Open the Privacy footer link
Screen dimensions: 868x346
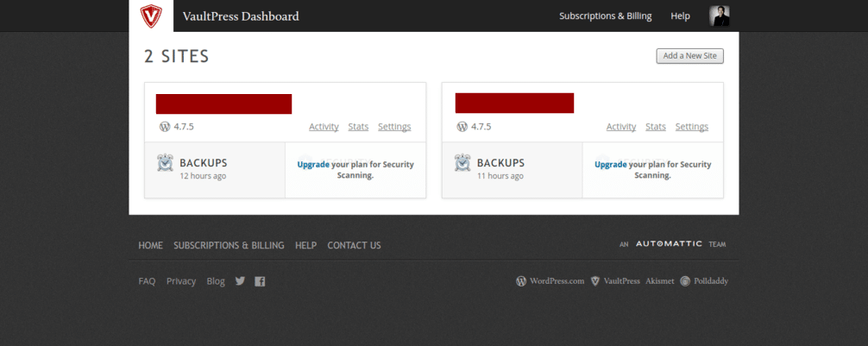(181, 281)
